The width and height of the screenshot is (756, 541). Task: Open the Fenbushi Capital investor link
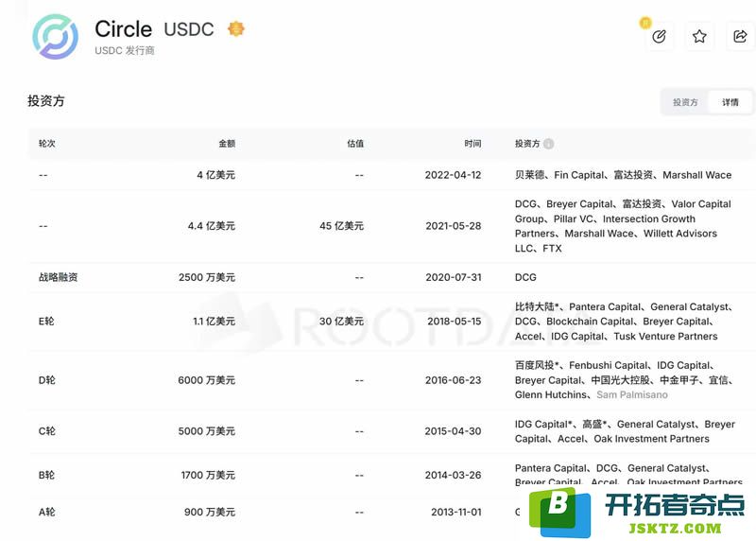(609, 365)
